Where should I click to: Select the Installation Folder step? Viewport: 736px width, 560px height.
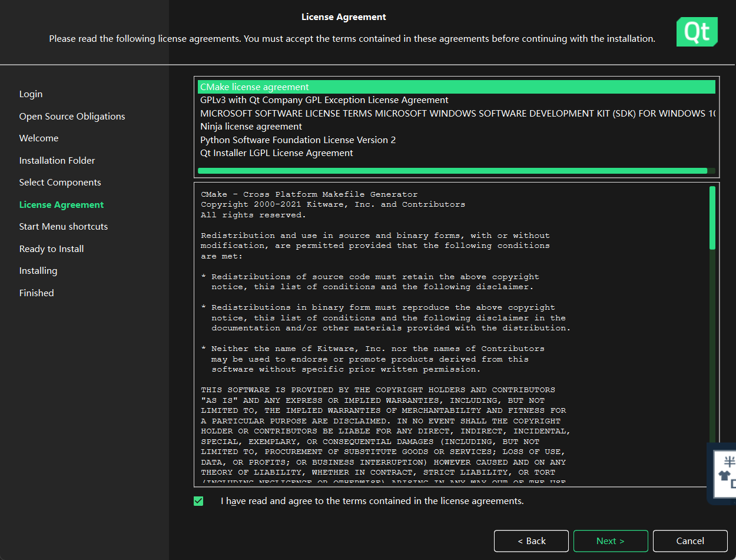coord(57,160)
